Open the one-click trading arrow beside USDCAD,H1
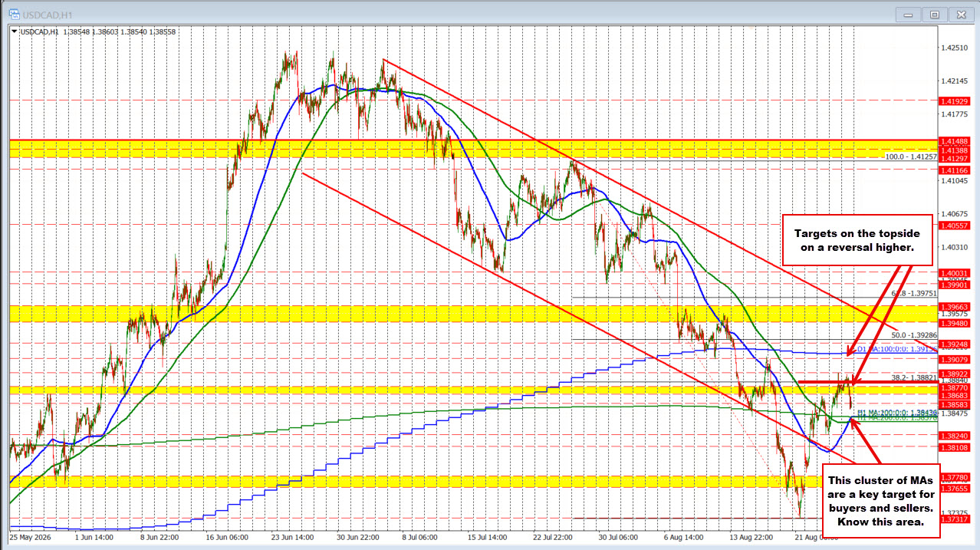This screenshot has height=550, width=980. [x=14, y=31]
